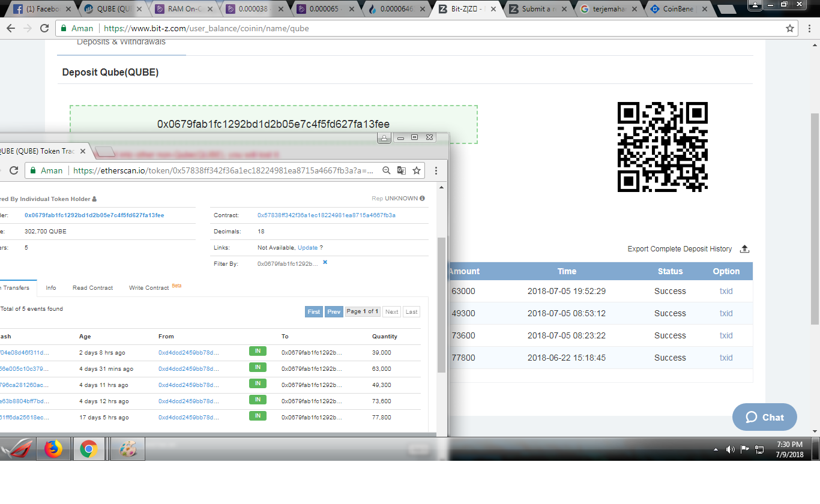Click the 302,700 QUBE balance text

[46, 231]
